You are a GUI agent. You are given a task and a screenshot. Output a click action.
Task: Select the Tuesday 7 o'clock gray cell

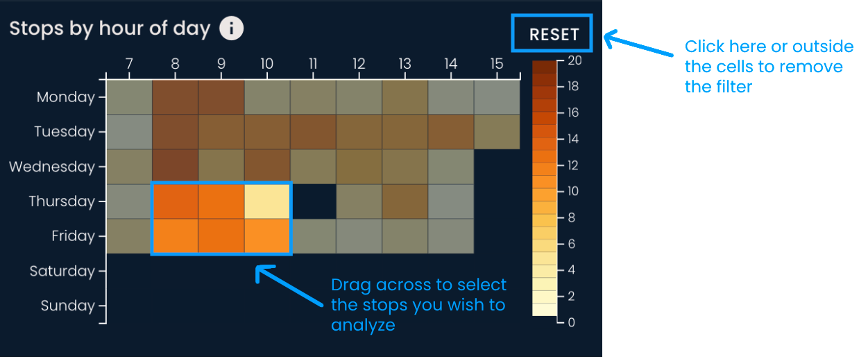pyautogui.click(x=130, y=132)
